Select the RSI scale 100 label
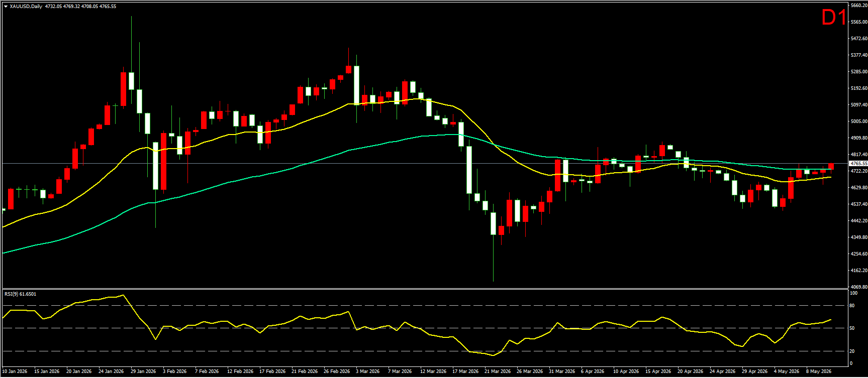 click(x=853, y=293)
